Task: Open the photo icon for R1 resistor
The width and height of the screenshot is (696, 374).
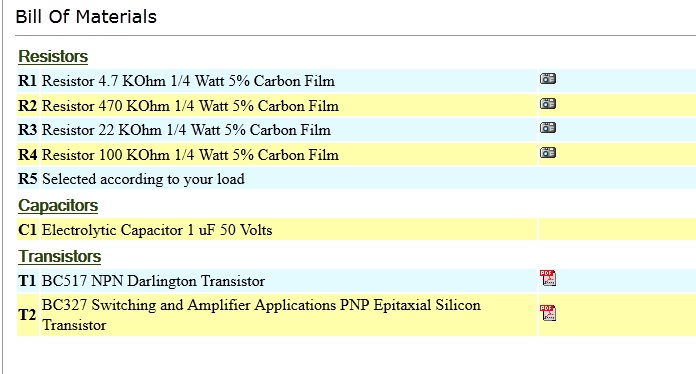Action: coord(548,79)
